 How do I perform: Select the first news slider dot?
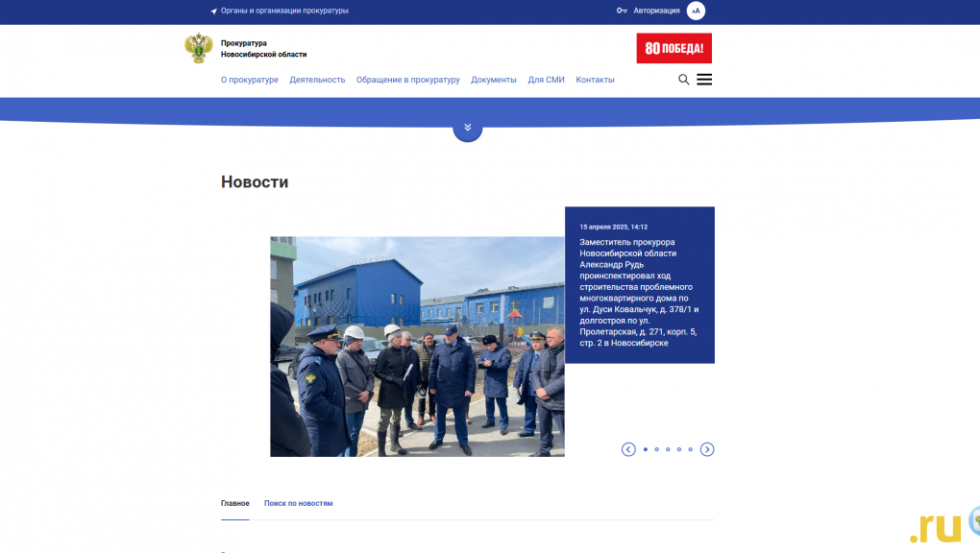(x=645, y=449)
